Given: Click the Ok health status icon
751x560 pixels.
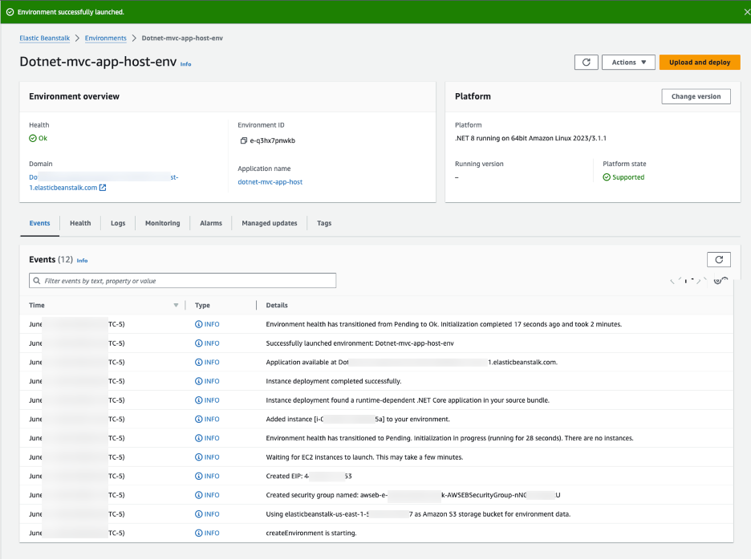Looking at the screenshot, I should click(33, 139).
